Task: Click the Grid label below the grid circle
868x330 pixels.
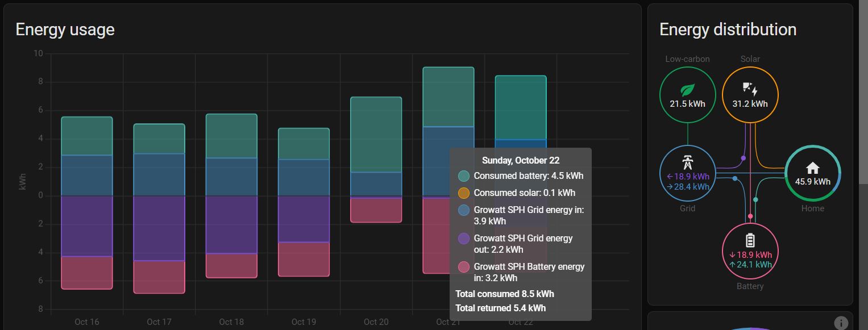Action: [687, 208]
